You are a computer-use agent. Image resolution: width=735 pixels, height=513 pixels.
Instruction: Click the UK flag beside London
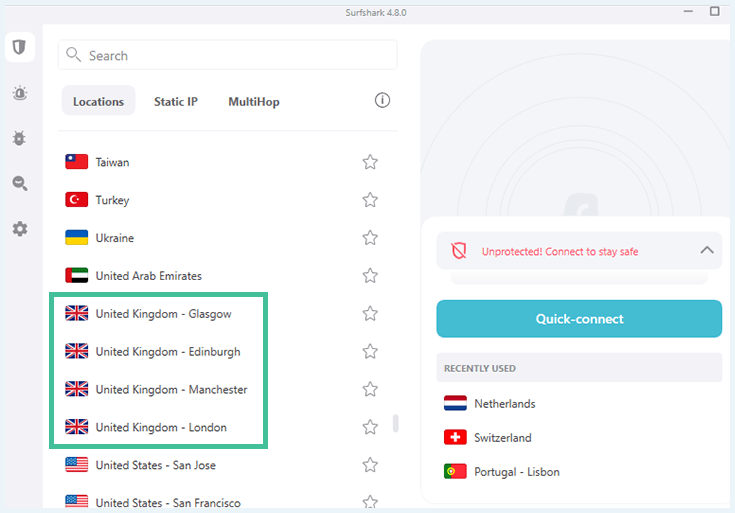[x=76, y=427]
